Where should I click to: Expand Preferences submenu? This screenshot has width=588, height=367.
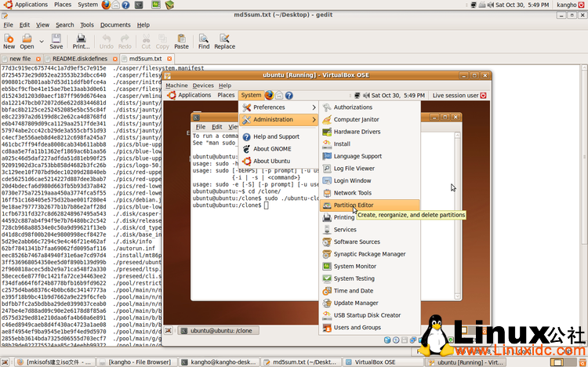[x=278, y=107]
